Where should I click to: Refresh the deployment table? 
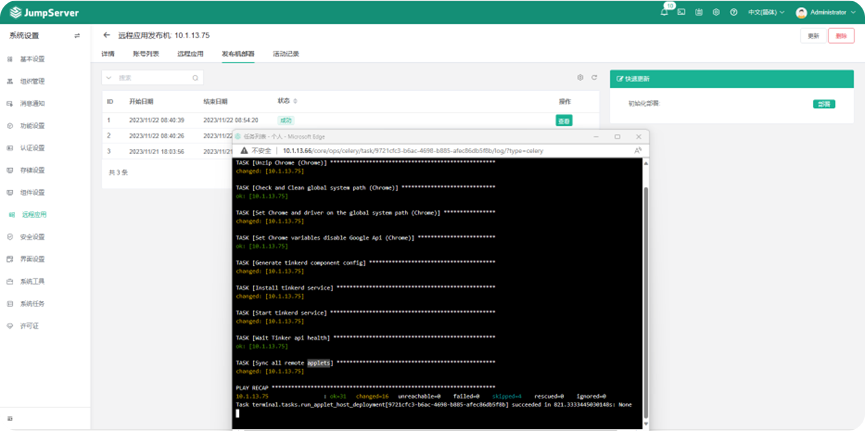(594, 78)
